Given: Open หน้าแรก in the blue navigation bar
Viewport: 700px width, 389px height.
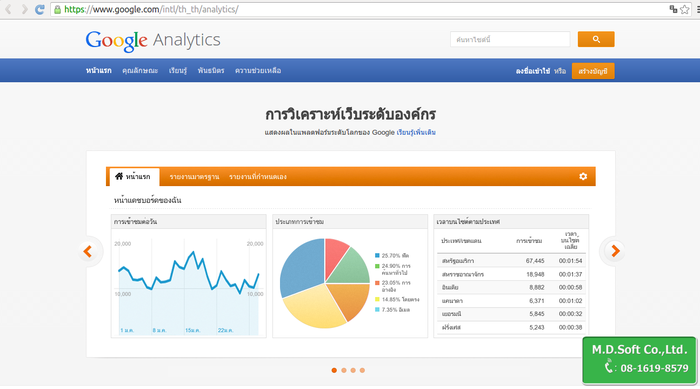Looking at the screenshot, I should (99, 71).
